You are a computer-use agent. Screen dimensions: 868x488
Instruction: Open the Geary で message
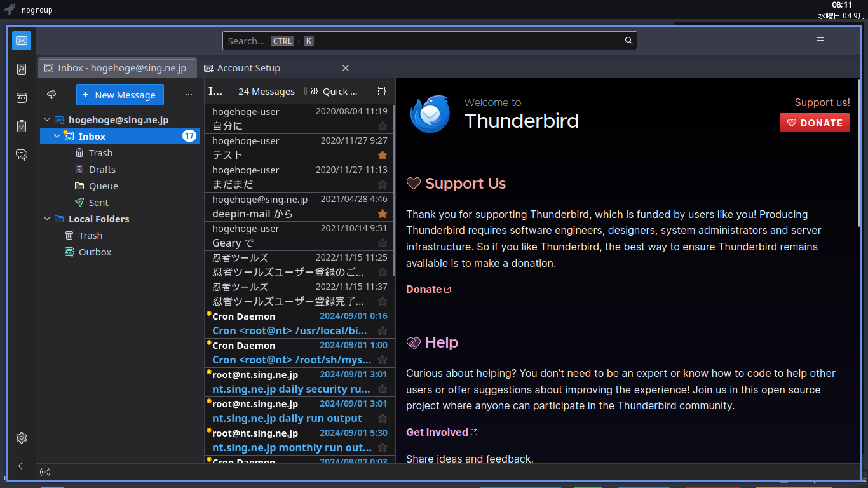(299, 236)
